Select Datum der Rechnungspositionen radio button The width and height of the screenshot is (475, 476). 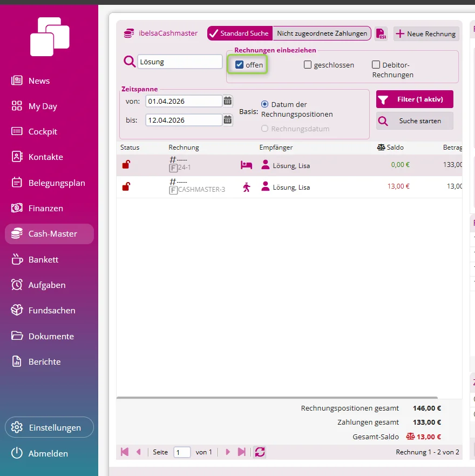264,104
